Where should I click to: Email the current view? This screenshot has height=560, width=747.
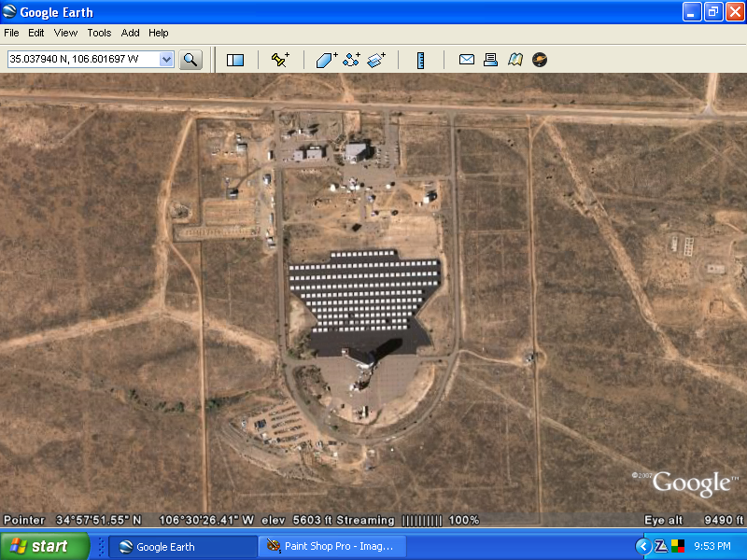pyautogui.click(x=466, y=60)
